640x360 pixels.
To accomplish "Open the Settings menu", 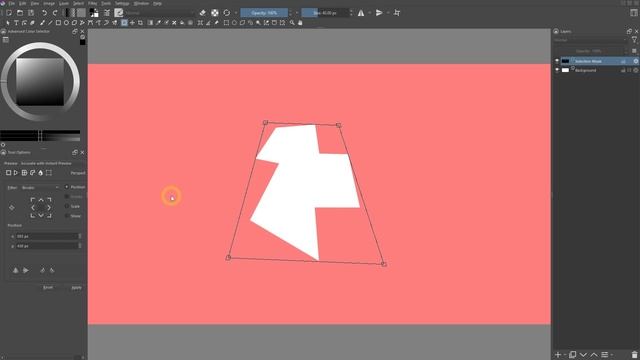I will 122,3.
